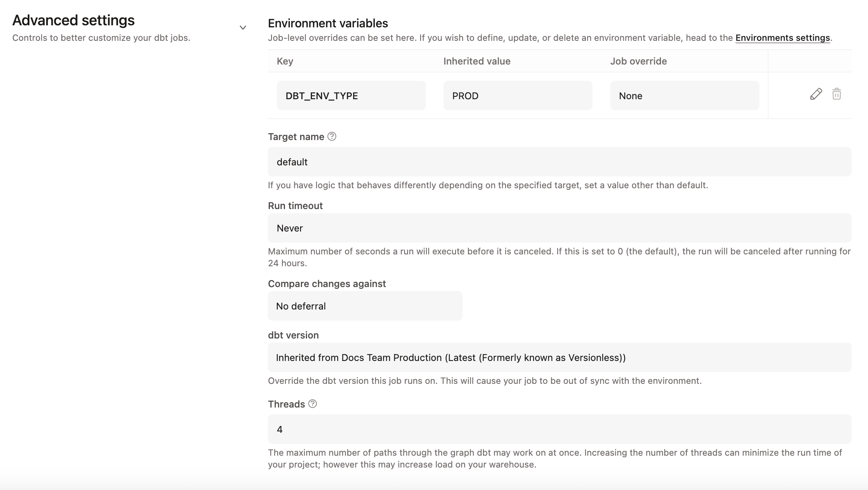Click the Advanced settings heading
The height and width of the screenshot is (490, 868).
[x=73, y=20]
